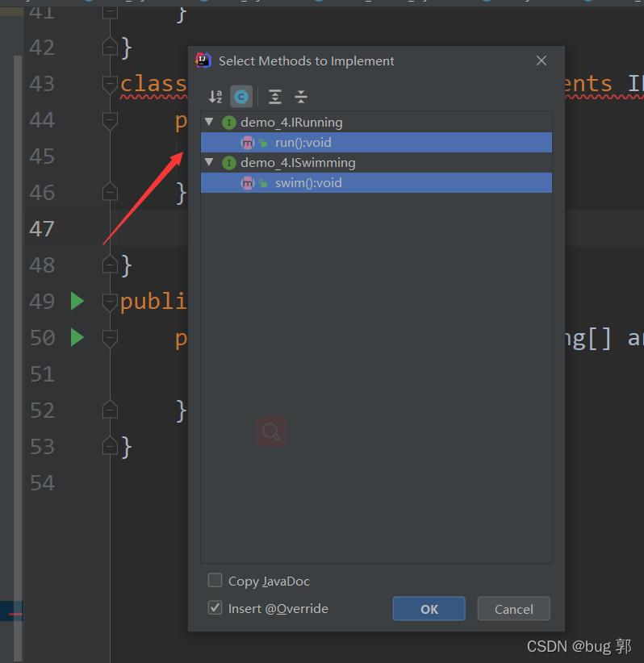Screen dimensions: 644x663
Task: Select run():void method
Action: coord(376,143)
